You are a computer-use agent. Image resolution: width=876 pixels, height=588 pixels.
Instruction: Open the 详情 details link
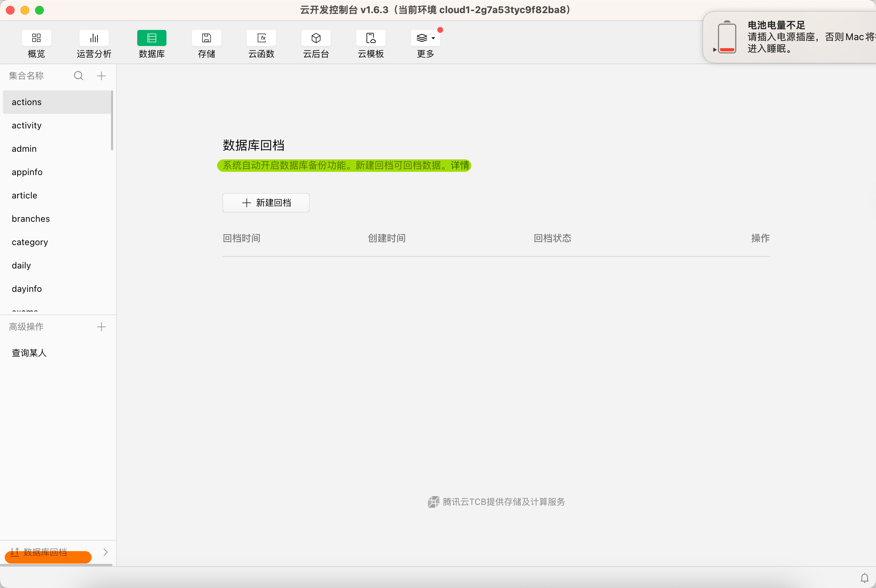tap(460, 165)
